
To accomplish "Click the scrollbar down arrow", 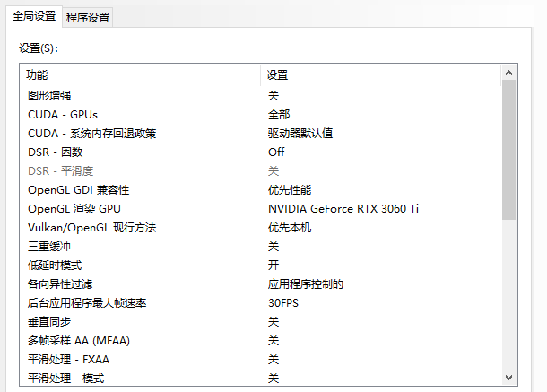I will [508, 377].
